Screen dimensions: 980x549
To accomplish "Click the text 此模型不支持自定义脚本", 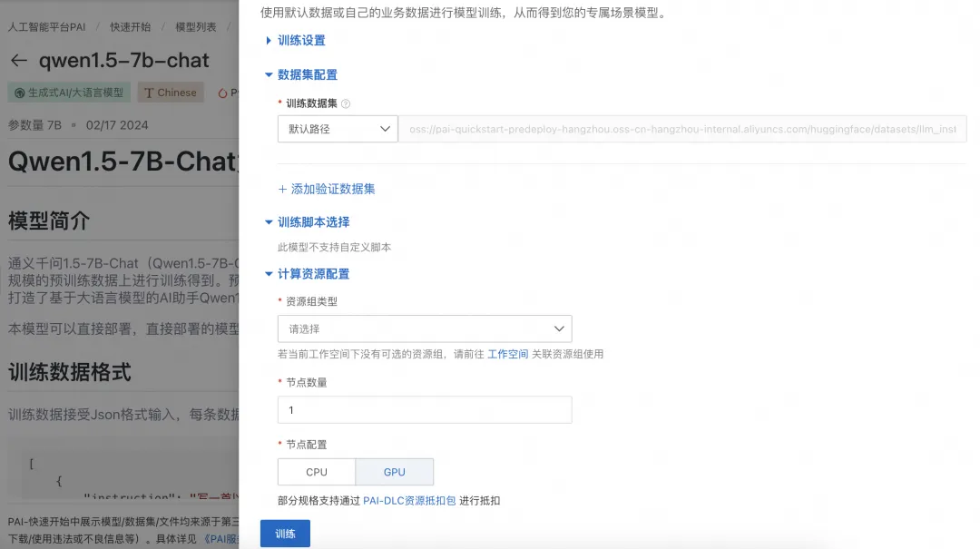I will [334, 248].
